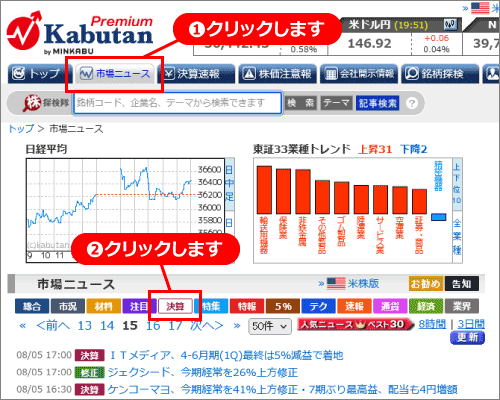Click the サービス業 sector bar
The height and width of the screenshot is (400, 500).
pos(380,200)
